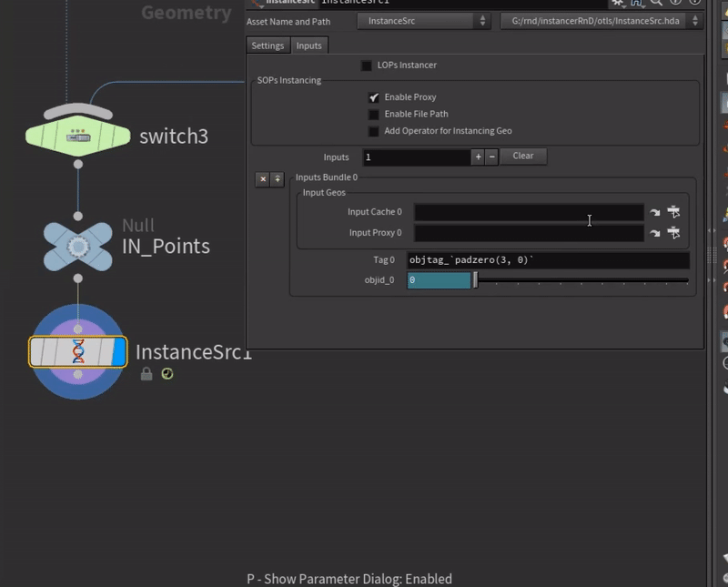Open the InstanceSrc.hda file path dropdown
Image resolution: width=728 pixels, height=587 pixels.
[x=695, y=21]
